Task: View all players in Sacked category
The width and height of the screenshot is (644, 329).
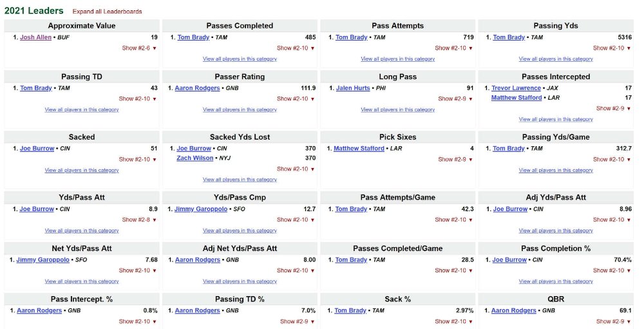Action: click(82, 171)
